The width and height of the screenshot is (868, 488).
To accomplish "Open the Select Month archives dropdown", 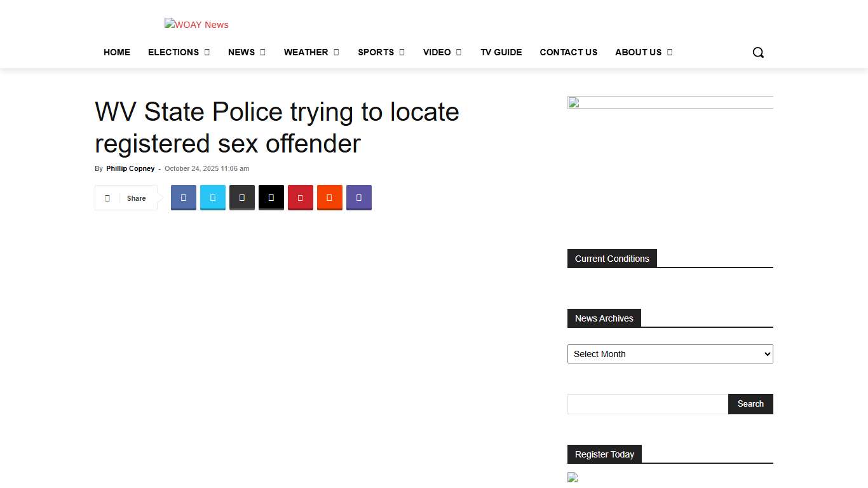I will coord(670,354).
